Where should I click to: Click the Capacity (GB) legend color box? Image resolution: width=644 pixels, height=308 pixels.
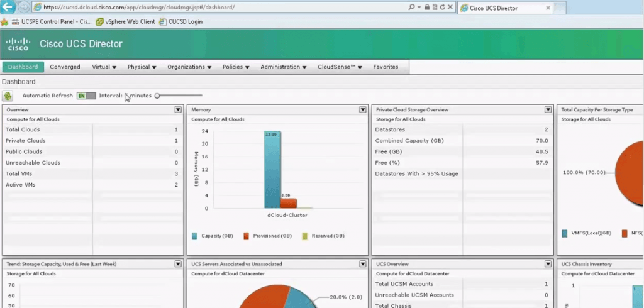click(x=194, y=236)
